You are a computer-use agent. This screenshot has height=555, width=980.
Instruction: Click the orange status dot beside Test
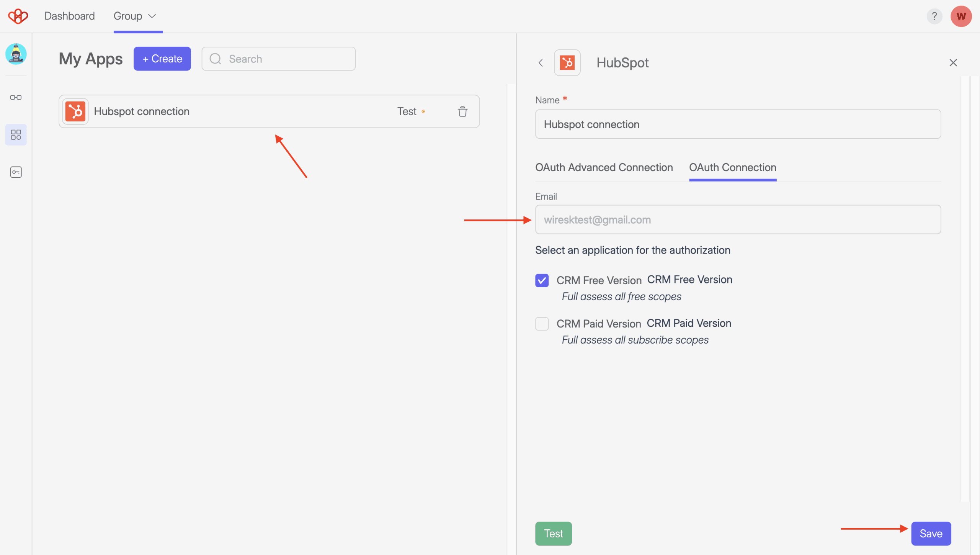point(423,111)
